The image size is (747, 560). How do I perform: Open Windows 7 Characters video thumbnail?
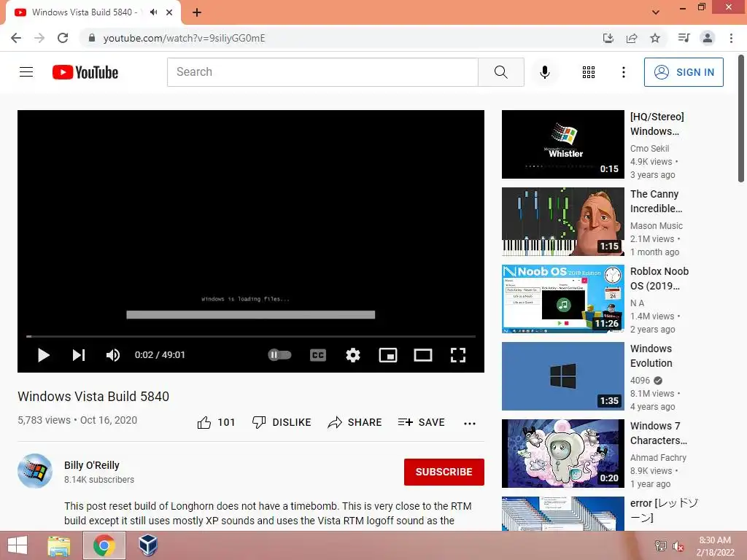pyautogui.click(x=563, y=454)
